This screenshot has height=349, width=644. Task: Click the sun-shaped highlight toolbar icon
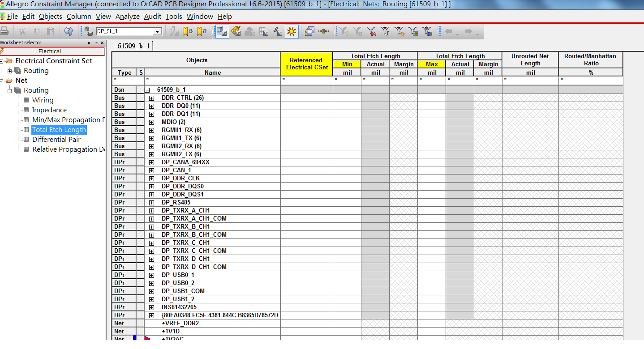pyautogui.click(x=292, y=31)
